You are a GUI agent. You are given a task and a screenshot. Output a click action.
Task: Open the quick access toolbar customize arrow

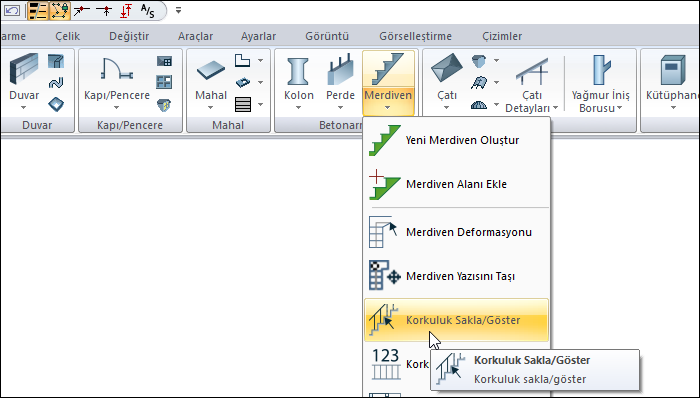point(178,10)
